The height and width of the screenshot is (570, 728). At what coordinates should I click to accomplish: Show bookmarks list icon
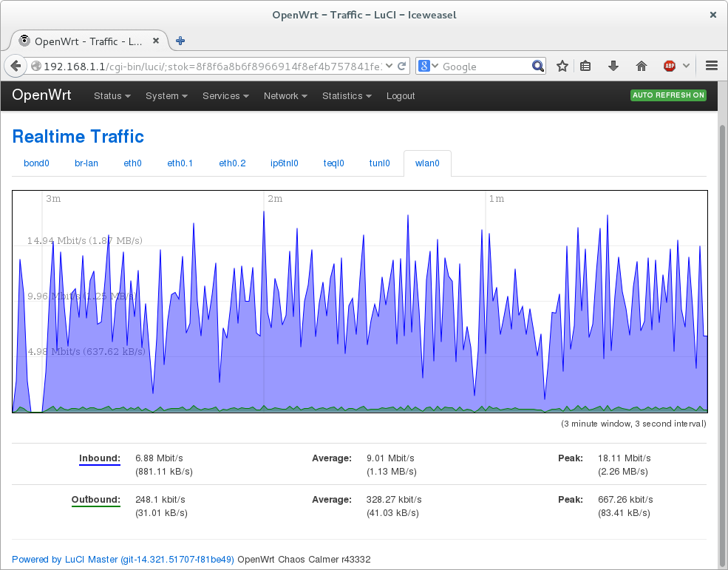(585, 66)
